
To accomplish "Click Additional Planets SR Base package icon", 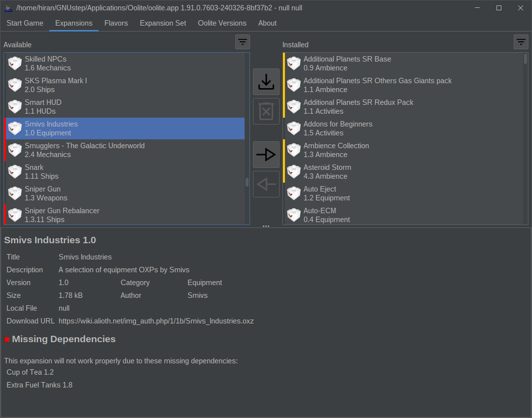I will pyautogui.click(x=294, y=64).
